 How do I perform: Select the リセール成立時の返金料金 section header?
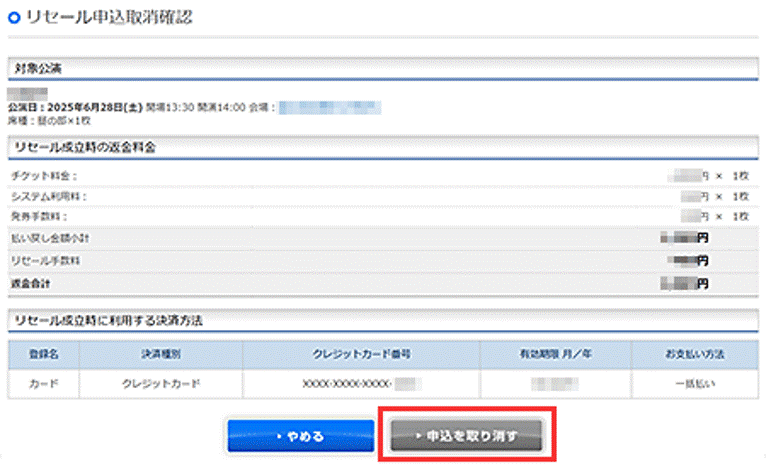pyautogui.click(x=85, y=147)
